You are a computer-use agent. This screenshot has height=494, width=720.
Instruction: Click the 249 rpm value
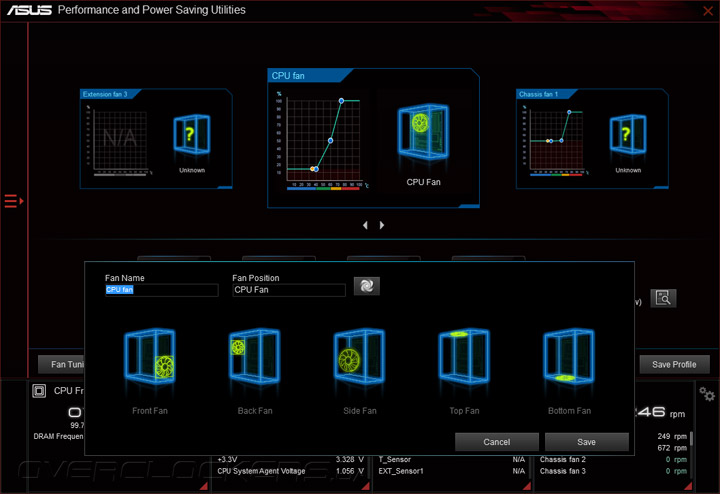[x=672, y=436]
